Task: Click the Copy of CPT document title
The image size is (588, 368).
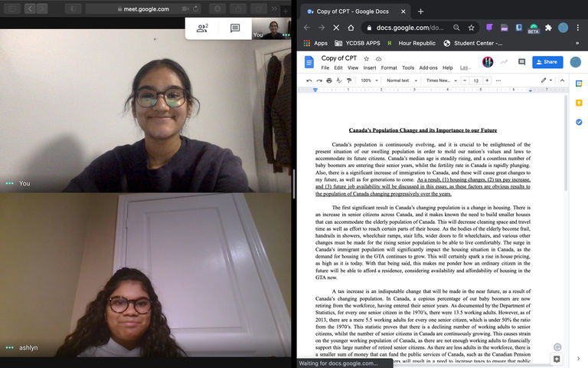Action: pyautogui.click(x=339, y=58)
